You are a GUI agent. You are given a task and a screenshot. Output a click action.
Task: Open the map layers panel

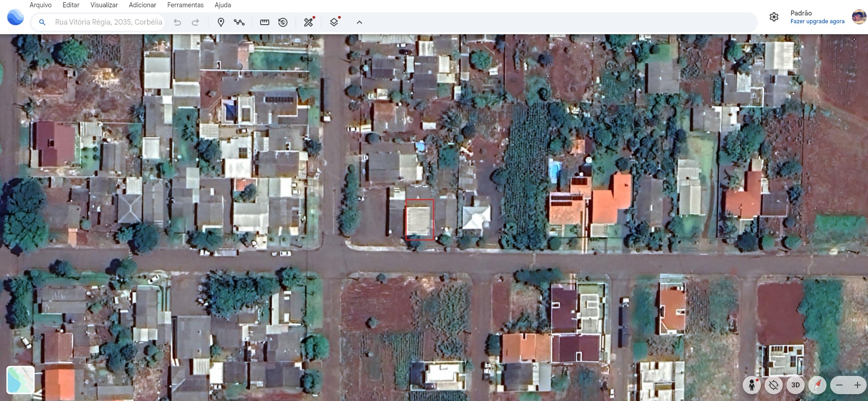tap(334, 22)
